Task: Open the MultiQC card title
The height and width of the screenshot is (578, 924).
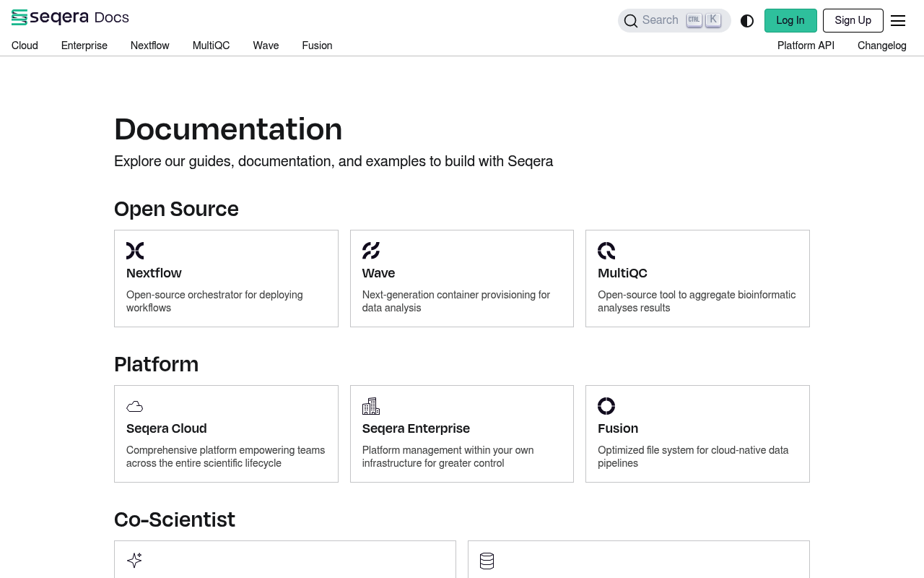Action: click(x=623, y=273)
